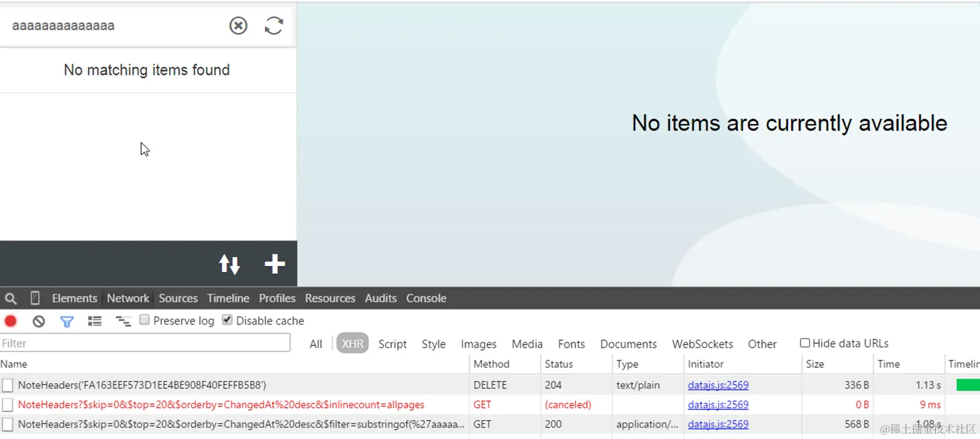Screen dimensions: 980x439
Task: Click the (canceled) status cell
Action: click(x=568, y=405)
